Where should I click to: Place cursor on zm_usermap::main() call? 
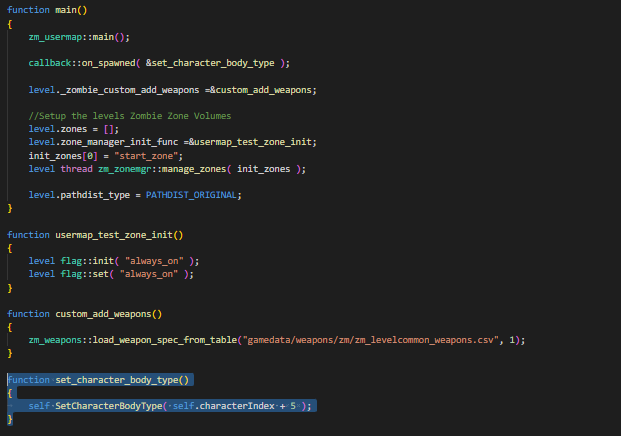click(79, 37)
